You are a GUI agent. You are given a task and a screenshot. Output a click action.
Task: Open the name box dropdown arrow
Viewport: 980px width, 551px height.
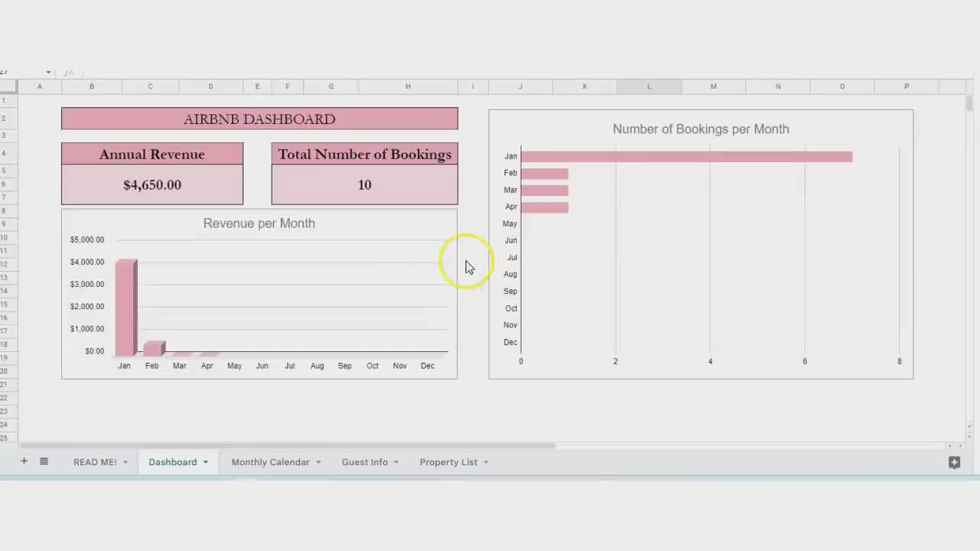click(x=48, y=73)
